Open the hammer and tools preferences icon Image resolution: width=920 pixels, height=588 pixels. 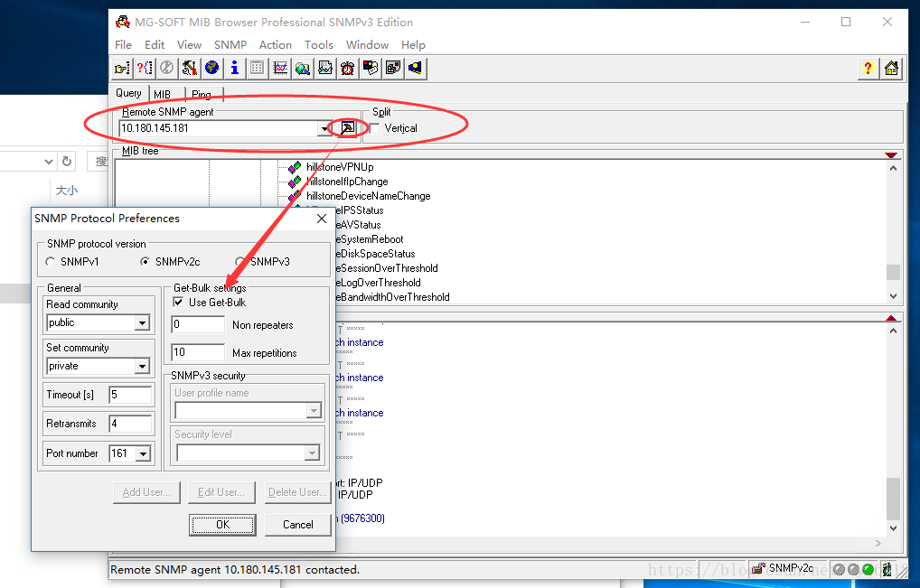189,68
